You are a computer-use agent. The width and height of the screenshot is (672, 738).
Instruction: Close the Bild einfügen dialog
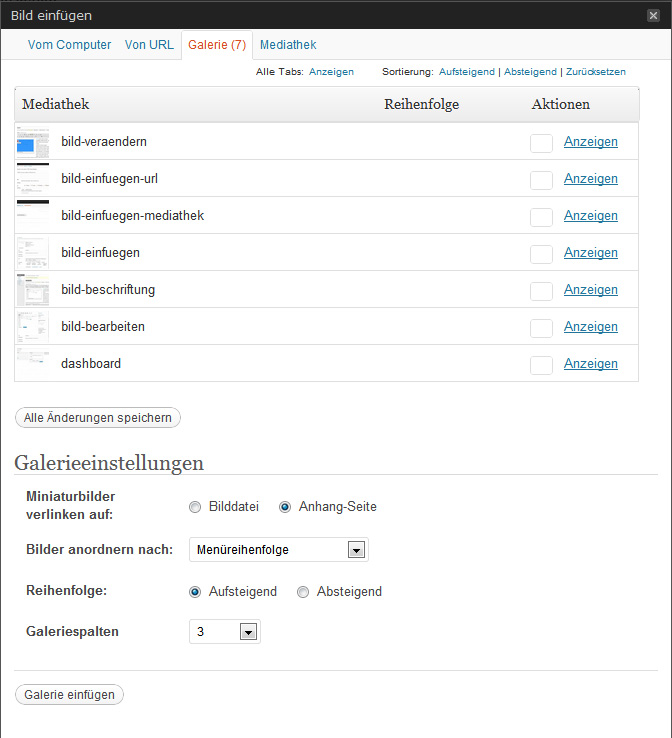653,15
